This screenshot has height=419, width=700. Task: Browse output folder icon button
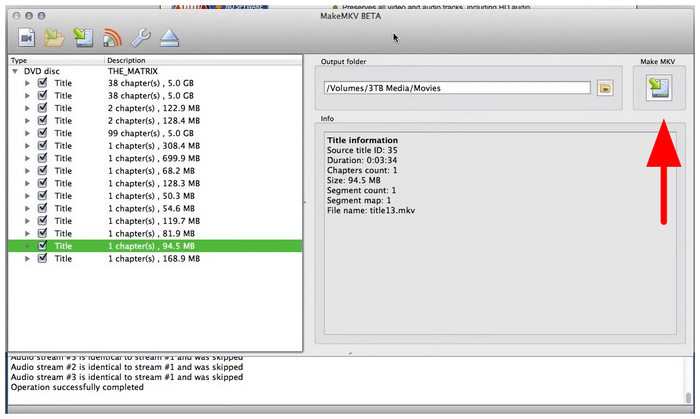[605, 88]
